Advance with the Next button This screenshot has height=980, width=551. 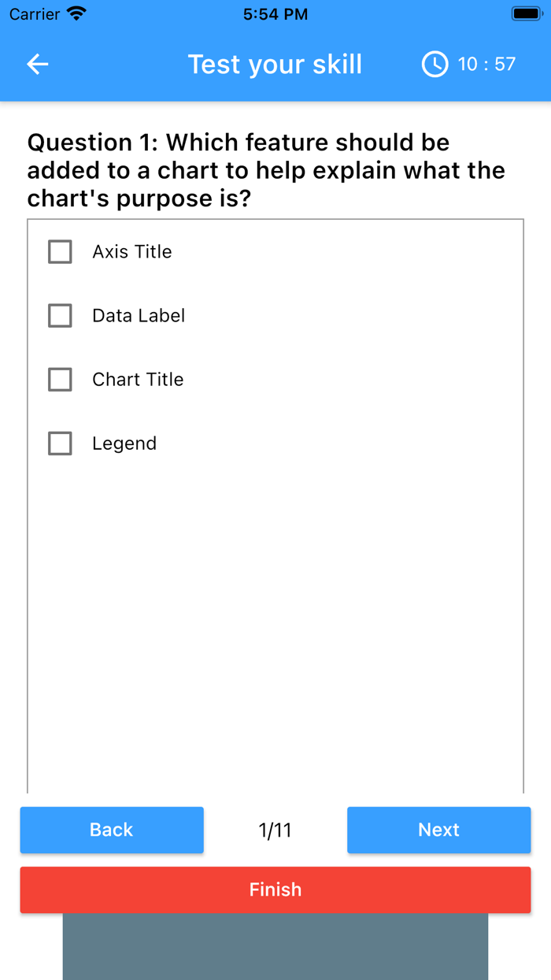pyautogui.click(x=438, y=830)
